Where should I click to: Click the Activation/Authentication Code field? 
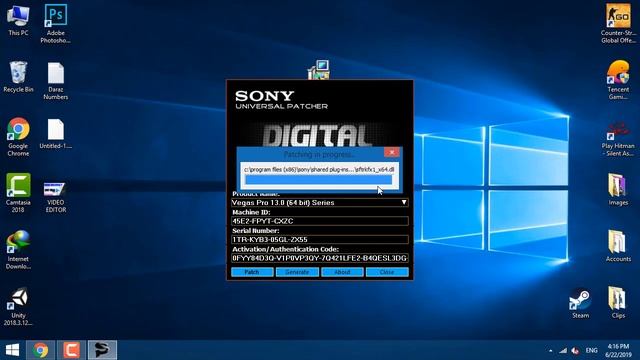click(320, 258)
